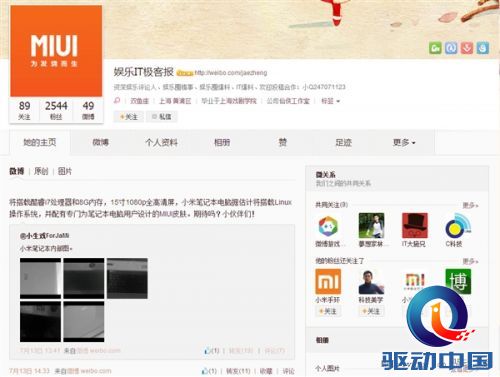
Task: Click the 私信 private message button
Action: (x=162, y=117)
